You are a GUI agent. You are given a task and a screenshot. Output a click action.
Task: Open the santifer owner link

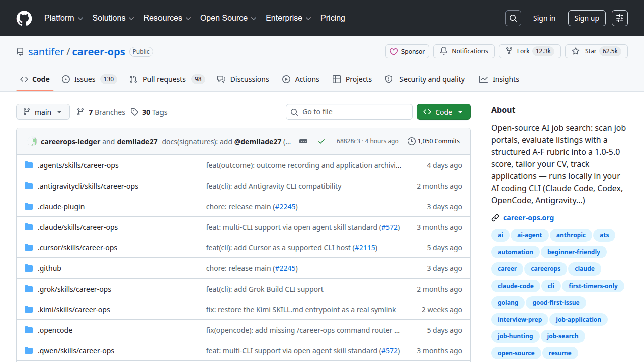[46, 52]
